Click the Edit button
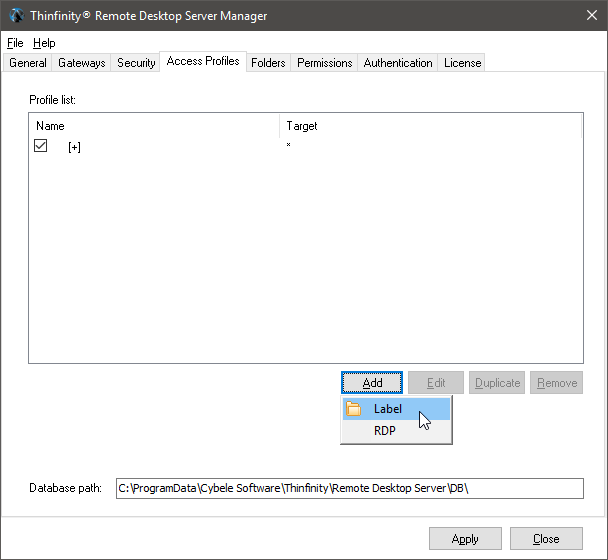608x560 pixels. click(436, 383)
